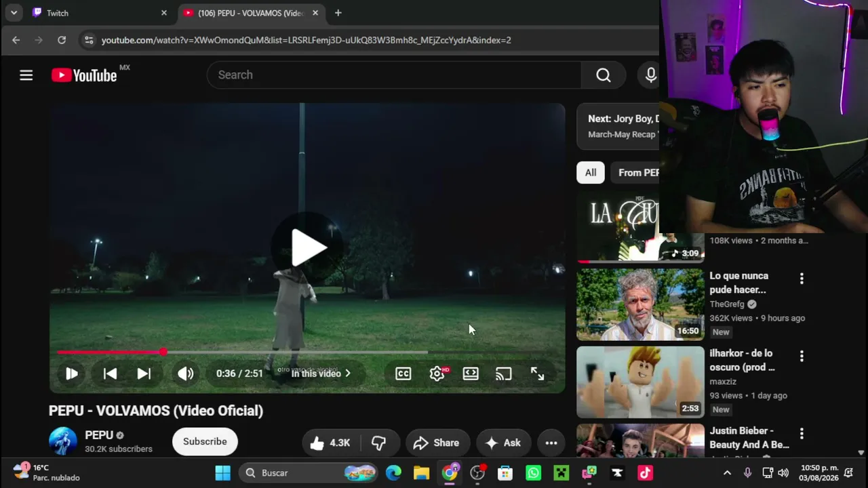This screenshot has height=488, width=868.
Task: Seek along the red video progress bar
Action: pyautogui.click(x=109, y=352)
